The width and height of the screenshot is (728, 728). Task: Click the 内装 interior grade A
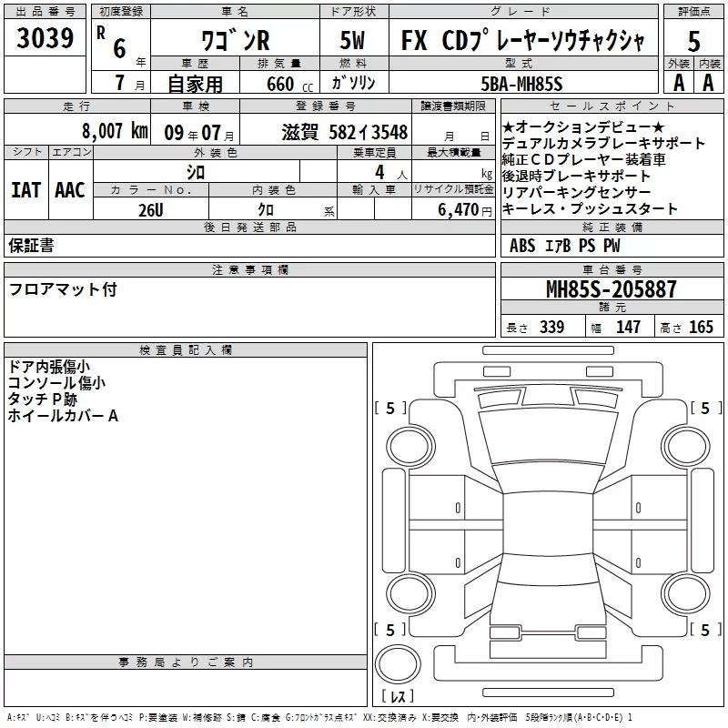(708, 82)
